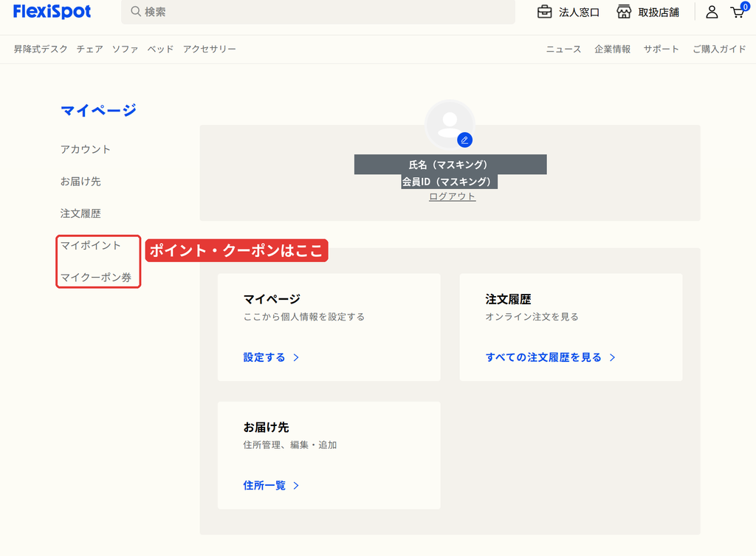The width and height of the screenshot is (756, 556).
Task: Go to 企業情報 page
Action: pyautogui.click(x=612, y=49)
